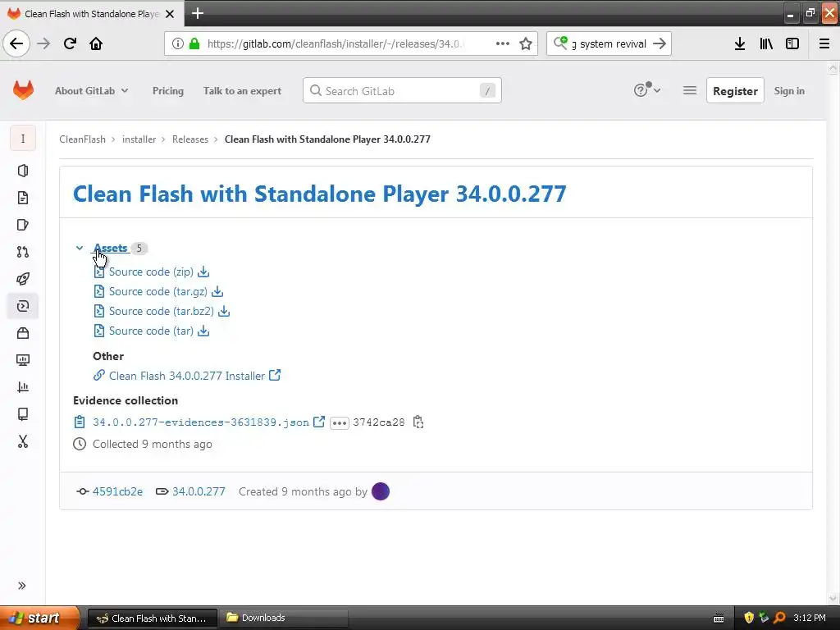Open the Repository sidebar icon
Viewport: 840px width, 630px height.
tap(22, 198)
